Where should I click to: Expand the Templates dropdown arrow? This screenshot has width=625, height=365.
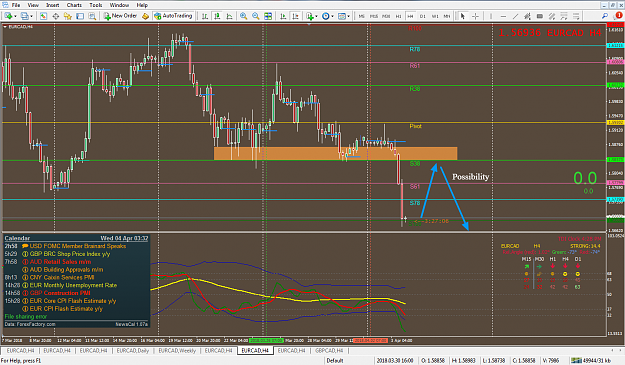[348, 16]
